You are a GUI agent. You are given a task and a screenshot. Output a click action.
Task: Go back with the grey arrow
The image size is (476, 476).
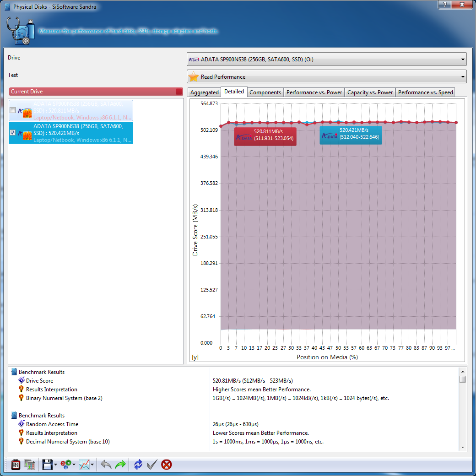(x=106, y=465)
